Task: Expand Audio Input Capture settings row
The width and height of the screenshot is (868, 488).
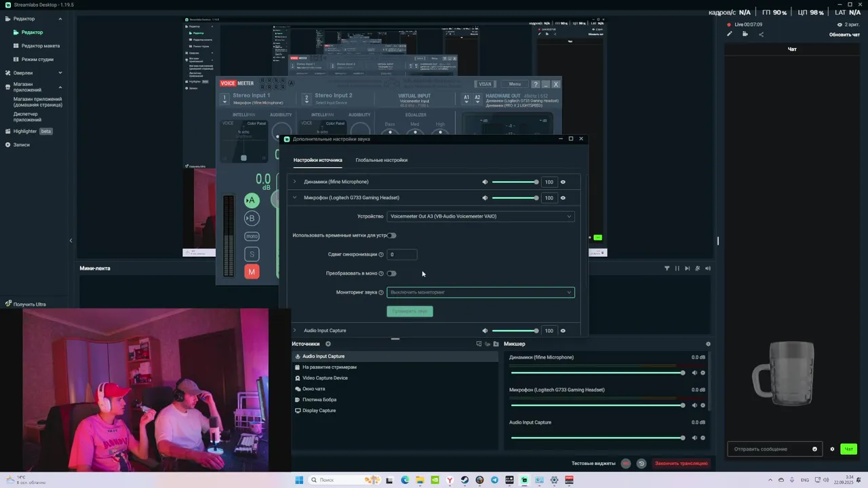Action: click(294, 331)
